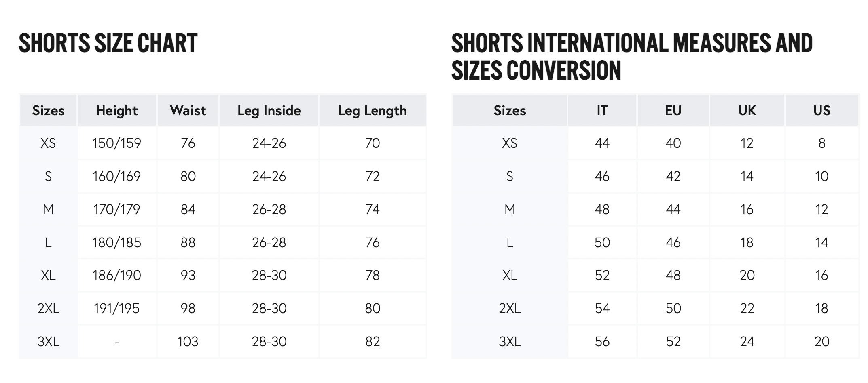Click the Leg Inside column header

(x=269, y=110)
